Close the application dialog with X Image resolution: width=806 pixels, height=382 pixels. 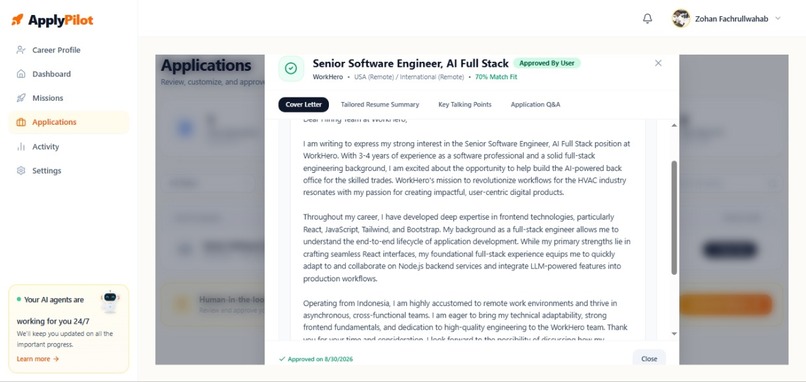658,63
